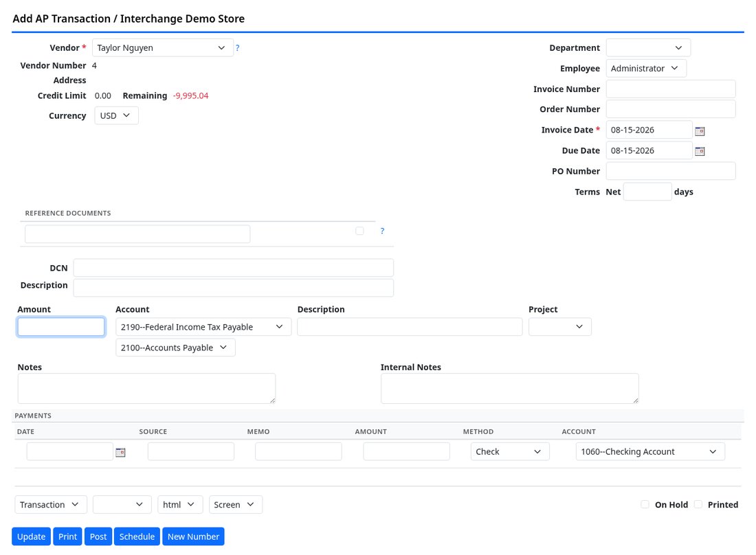Open the Currency USD dropdown
The width and height of the screenshot is (756, 555).
pyautogui.click(x=116, y=115)
